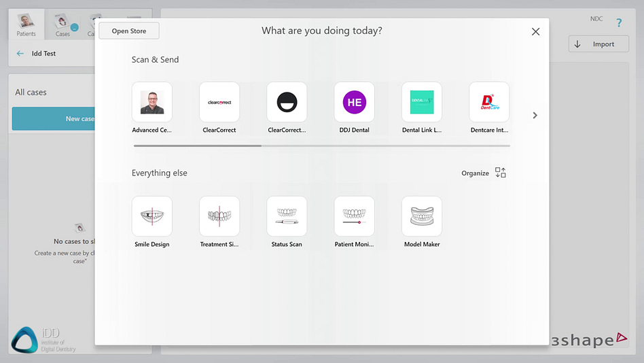Open the Patient Monitoring app
The height and width of the screenshot is (363, 644).
tap(354, 217)
